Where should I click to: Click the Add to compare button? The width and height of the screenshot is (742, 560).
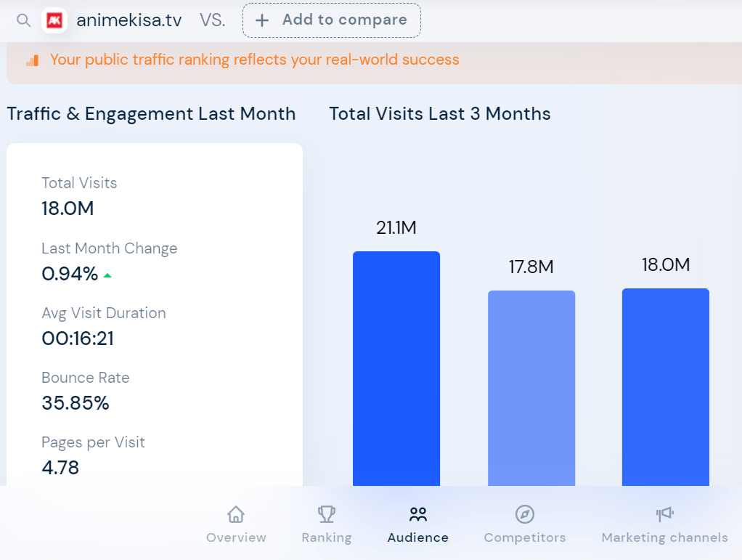[x=332, y=20]
